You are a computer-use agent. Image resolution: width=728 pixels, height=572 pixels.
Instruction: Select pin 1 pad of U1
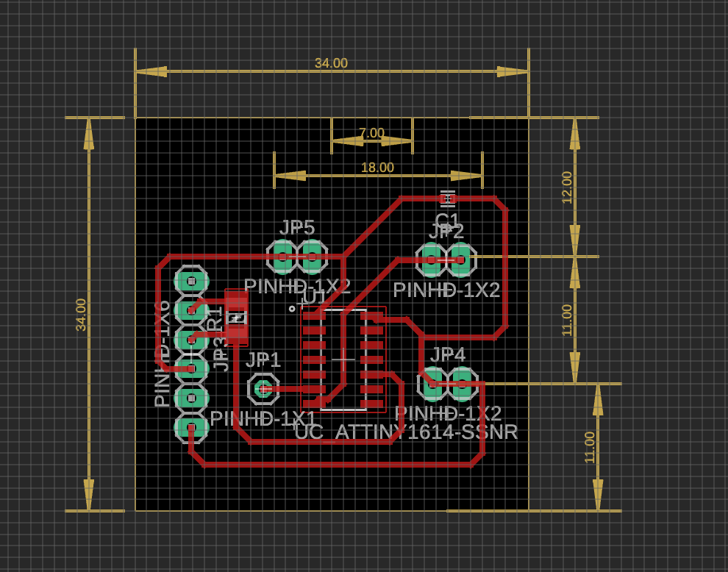pos(315,317)
